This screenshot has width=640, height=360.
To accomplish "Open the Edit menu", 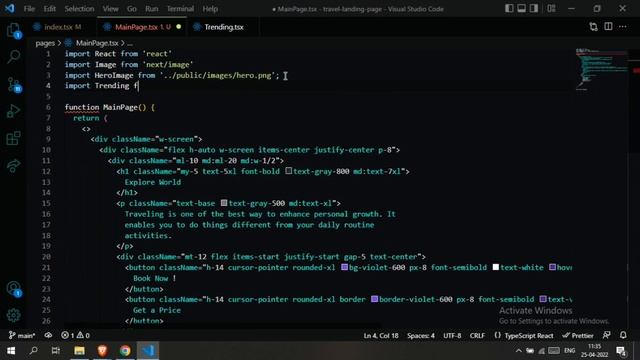I will pyautogui.click(x=49, y=9).
